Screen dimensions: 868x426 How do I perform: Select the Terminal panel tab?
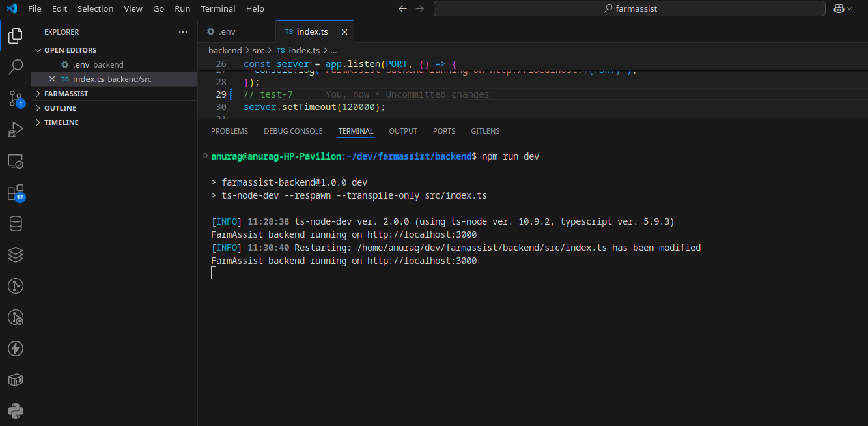[x=356, y=131]
